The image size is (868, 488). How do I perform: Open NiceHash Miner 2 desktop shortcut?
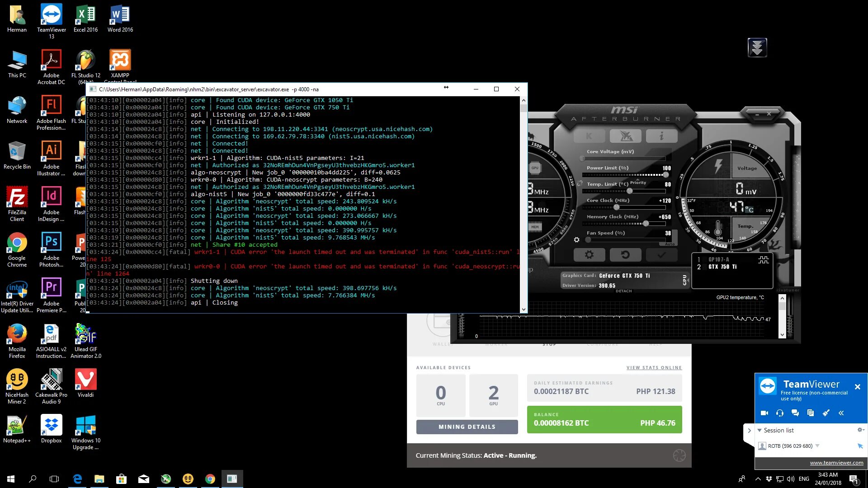point(17,386)
